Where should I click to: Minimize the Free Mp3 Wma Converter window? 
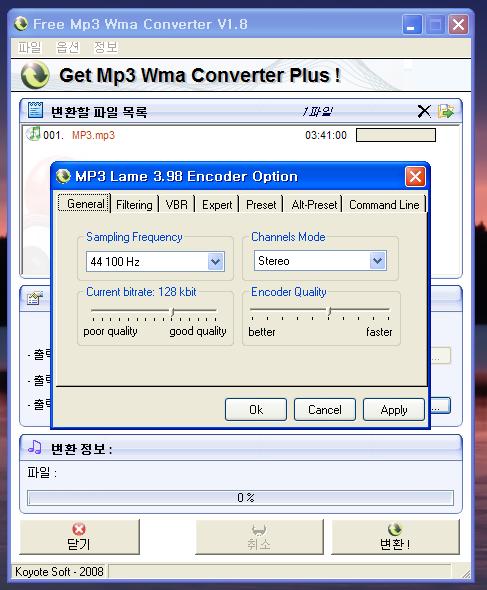(x=411, y=24)
